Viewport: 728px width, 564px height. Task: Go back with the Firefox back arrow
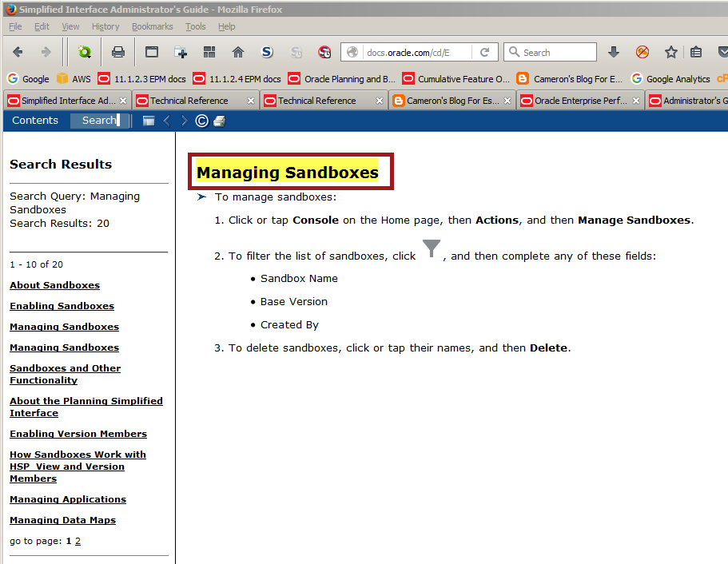click(x=18, y=52)
